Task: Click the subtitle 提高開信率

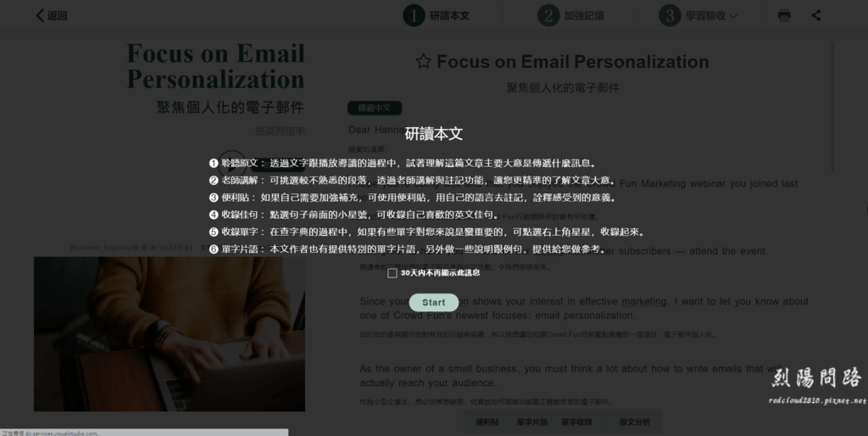Action: tap(280, 131)
